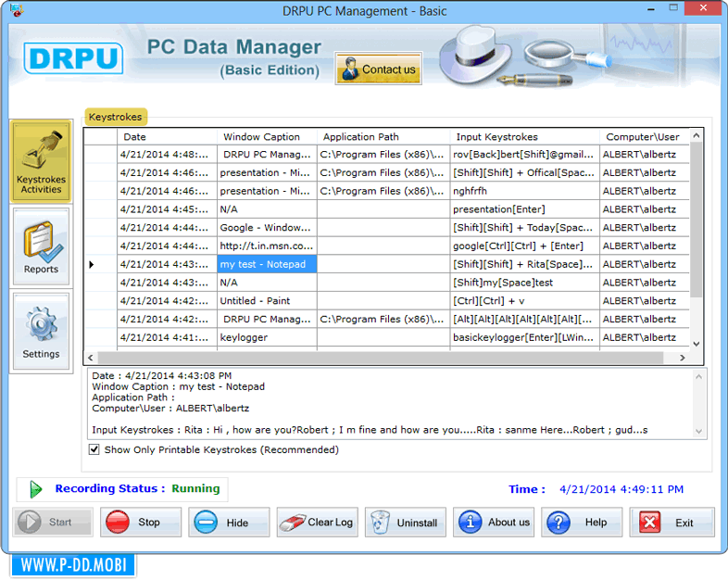Screen dimensions: 728x580
Task: Select the Keystrokes tab
Action: (116, 117)
